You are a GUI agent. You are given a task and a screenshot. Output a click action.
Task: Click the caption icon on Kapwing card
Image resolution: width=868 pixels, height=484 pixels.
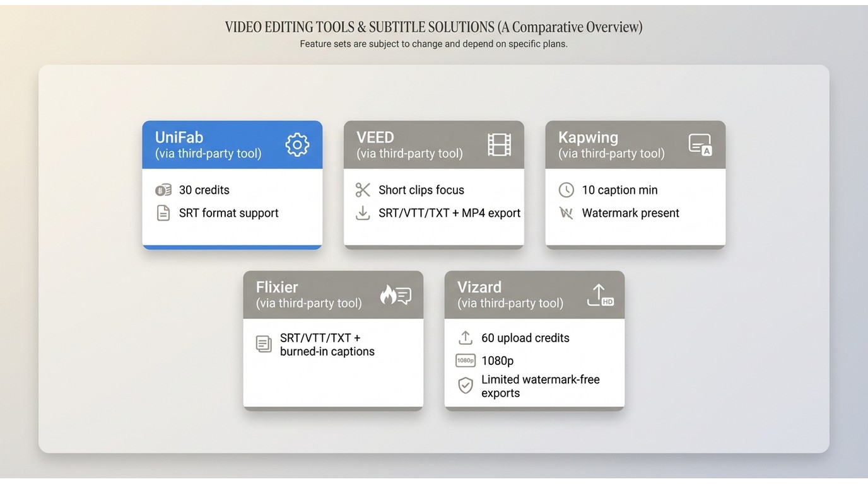pyautogui.click(x=700, y=145)
